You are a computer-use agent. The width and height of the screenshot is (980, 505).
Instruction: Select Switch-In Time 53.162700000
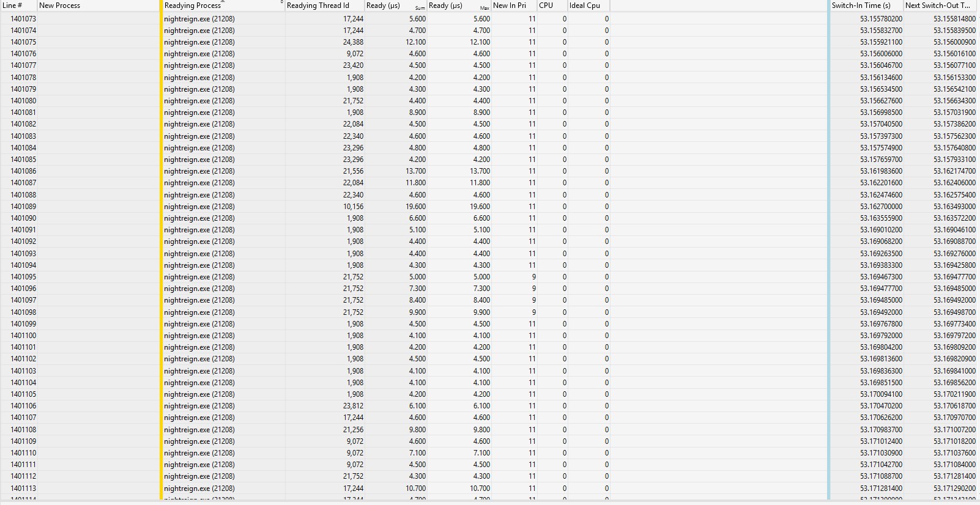pyautogui.click(x=881, y=207)
